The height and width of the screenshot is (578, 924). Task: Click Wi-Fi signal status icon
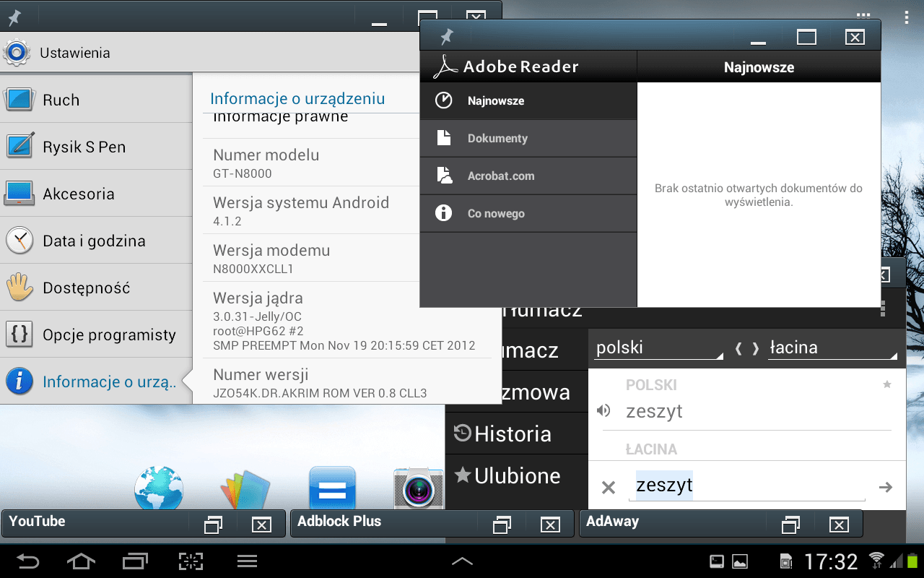tap(876, 560)
